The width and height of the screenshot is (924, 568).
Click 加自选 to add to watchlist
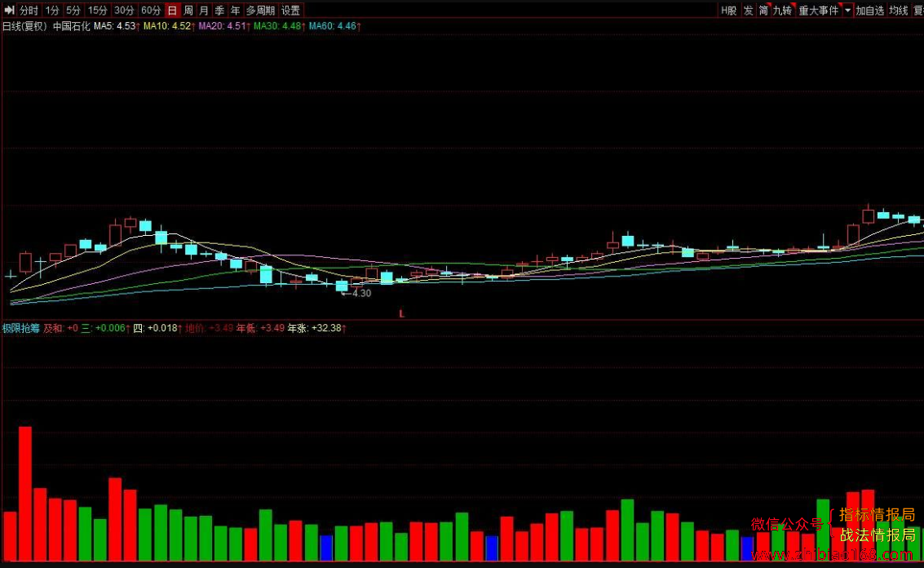870,10
